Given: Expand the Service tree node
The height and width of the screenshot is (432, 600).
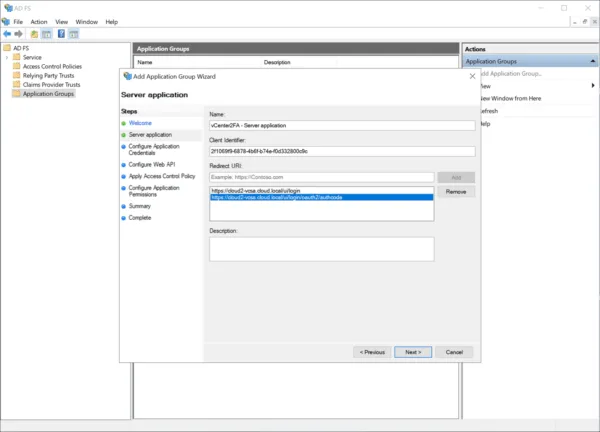Looking at the screenshot, I should [7, 57].
